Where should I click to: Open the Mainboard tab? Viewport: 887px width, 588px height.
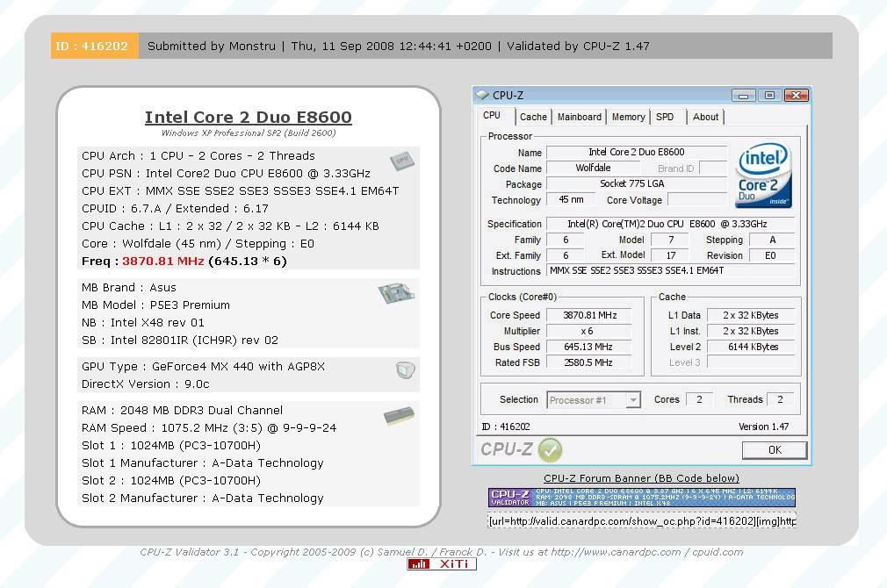click(x=580, y=117)
